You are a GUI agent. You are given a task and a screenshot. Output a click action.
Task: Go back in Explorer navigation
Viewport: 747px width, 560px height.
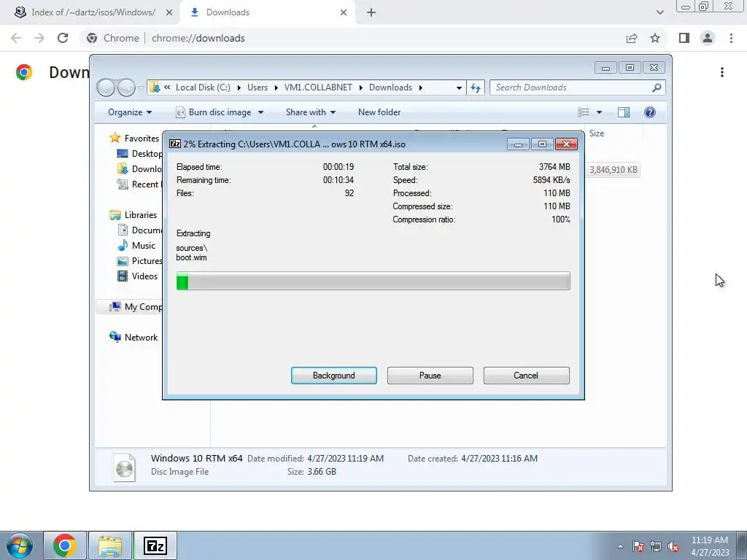pyautogui.click(x=106, y=87)
